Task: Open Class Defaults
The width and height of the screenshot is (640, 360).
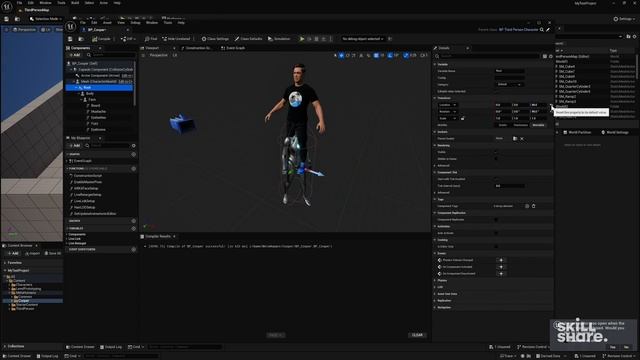Action: 248,39
